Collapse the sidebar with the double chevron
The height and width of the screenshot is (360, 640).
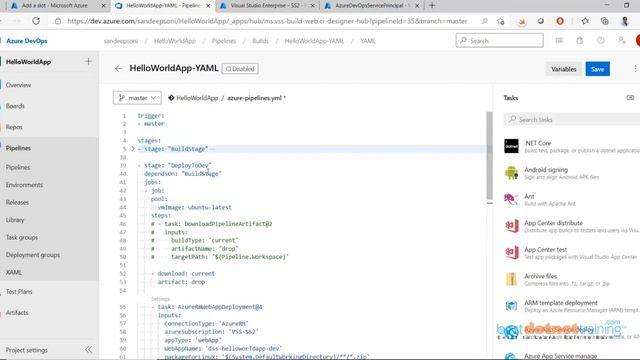[x=88, y=350]
